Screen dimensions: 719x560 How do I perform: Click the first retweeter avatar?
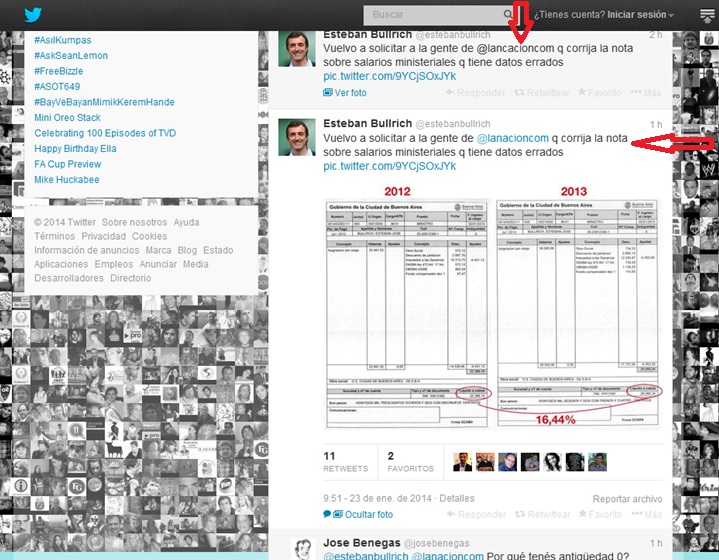462,462
